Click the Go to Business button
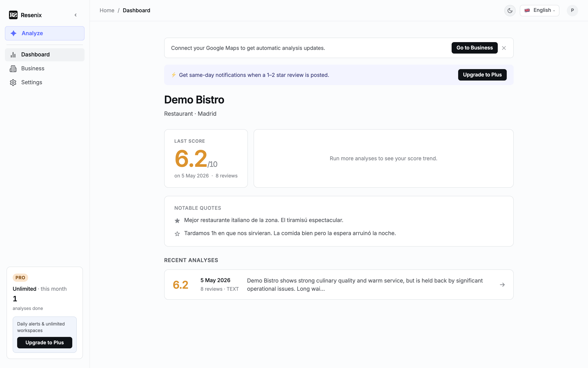The image size is (588, 368). [x=474, y=48]
